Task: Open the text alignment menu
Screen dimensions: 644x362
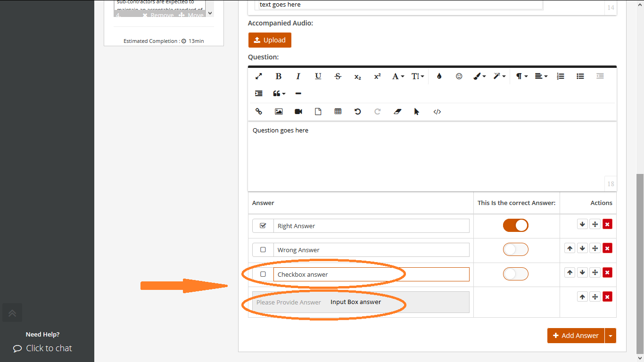Action: (541, 76)
